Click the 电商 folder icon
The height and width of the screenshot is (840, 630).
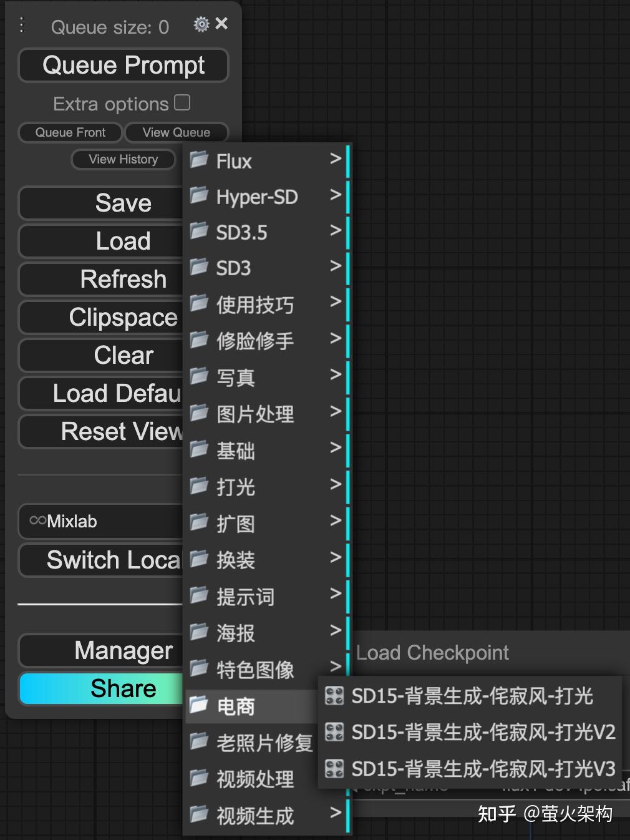pyautogui.click(x=200, y=705)
